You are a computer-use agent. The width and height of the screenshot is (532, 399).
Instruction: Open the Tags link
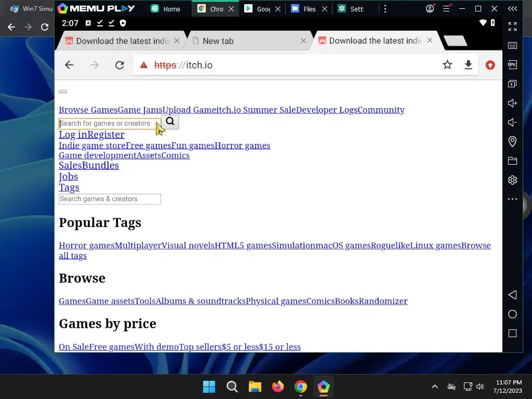coord(69,187)
